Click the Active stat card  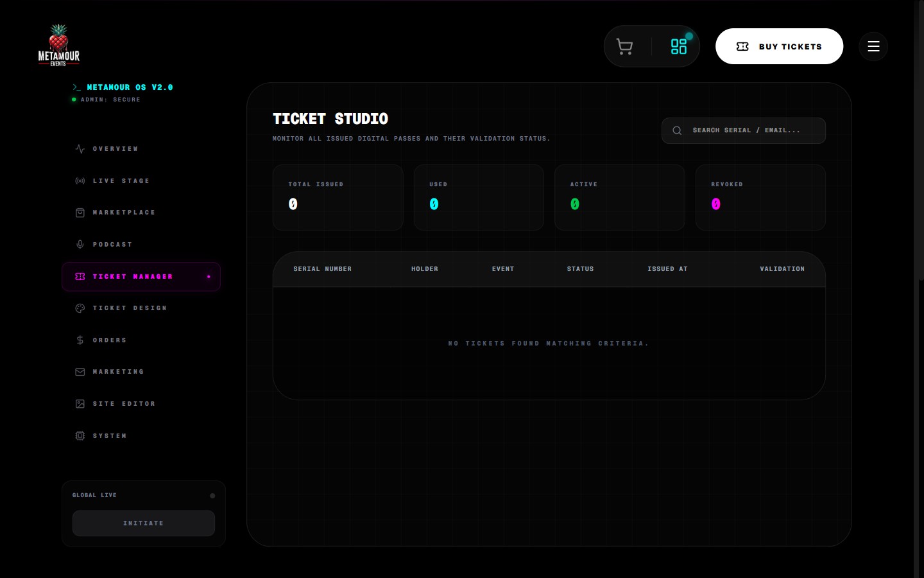pyautogui.click(x=620, y=198)
